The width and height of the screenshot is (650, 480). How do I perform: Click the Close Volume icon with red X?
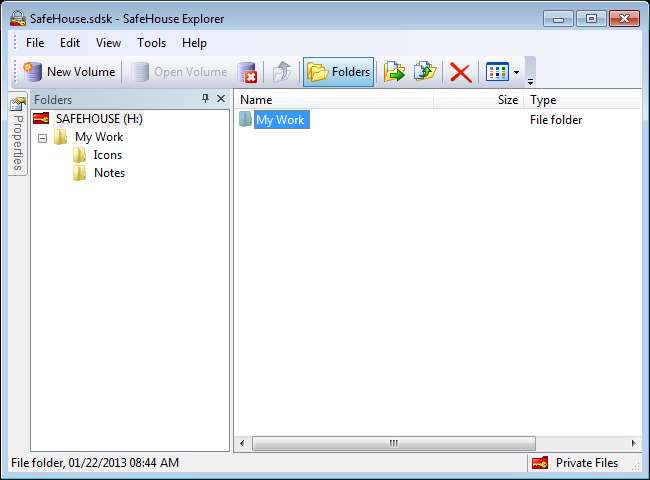248,72
